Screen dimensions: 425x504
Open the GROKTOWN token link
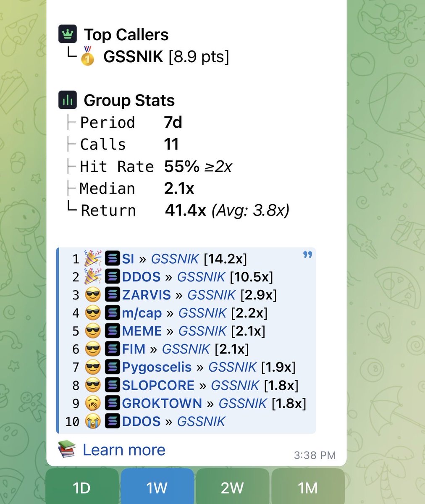tap(162, 403)
